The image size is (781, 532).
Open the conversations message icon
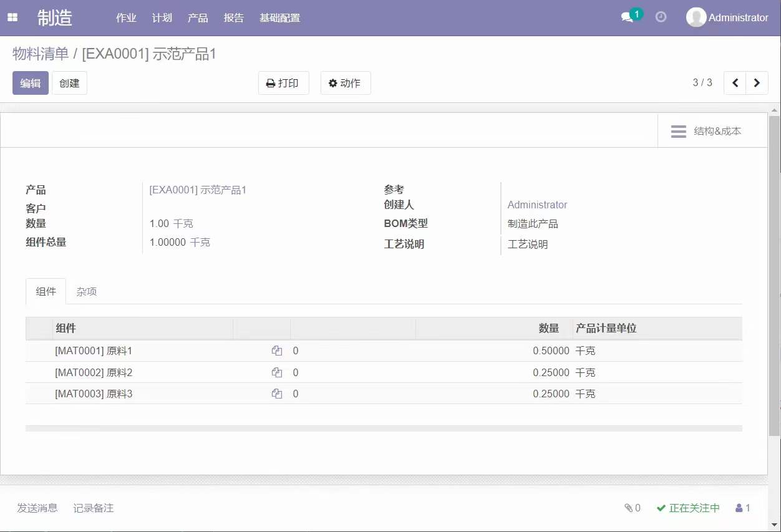tap(628, 17)
